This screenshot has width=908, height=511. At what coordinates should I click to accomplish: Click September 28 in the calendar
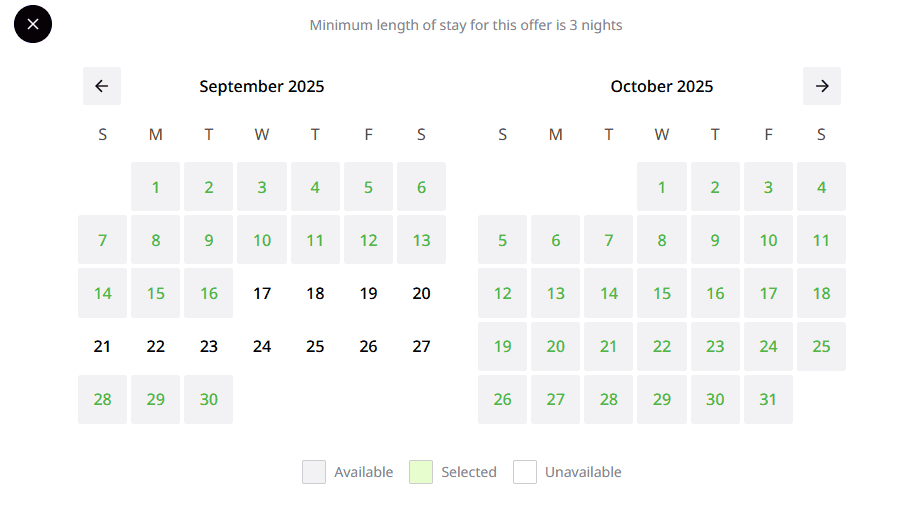click(x=102, y=399)
